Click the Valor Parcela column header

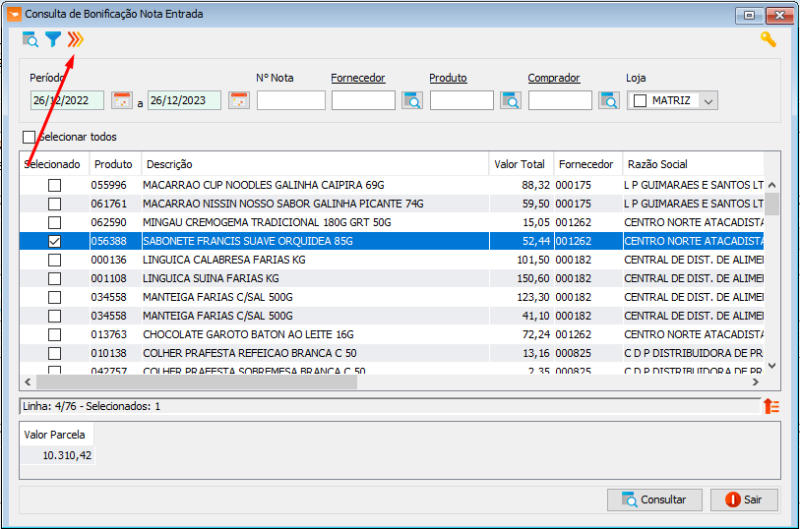55,435
